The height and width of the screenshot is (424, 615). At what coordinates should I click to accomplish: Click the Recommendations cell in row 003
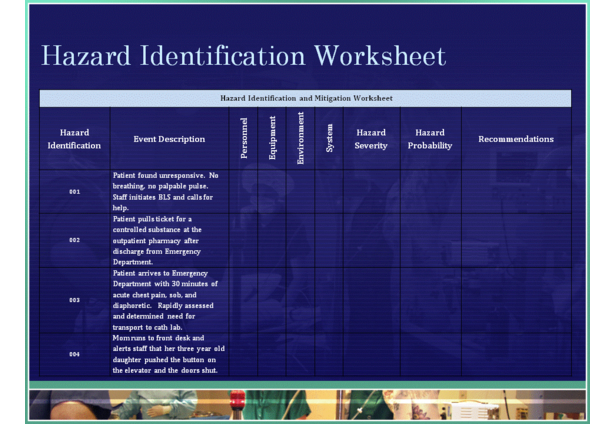(516, 300)
